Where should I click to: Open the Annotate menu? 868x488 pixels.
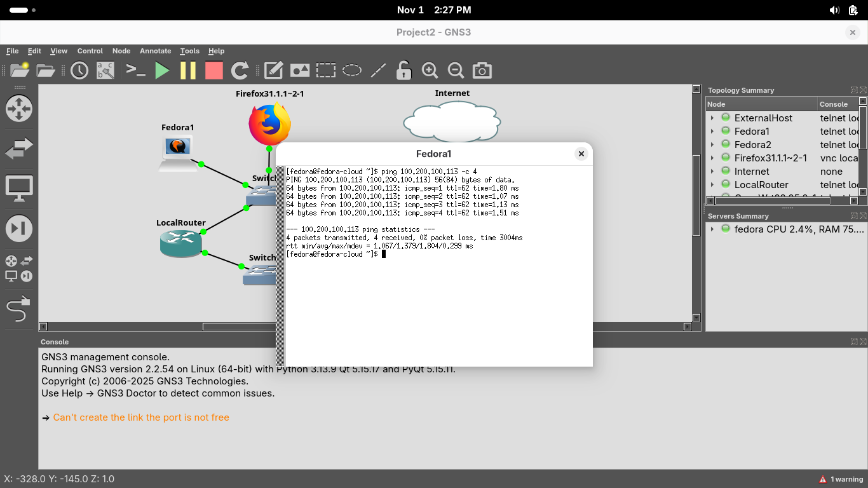coord(155,51)
